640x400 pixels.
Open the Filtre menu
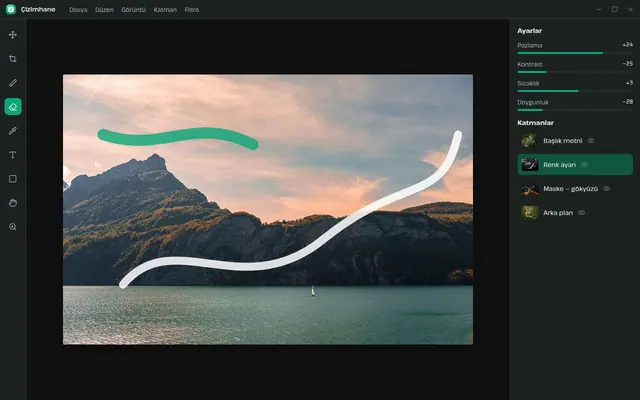[191, 10]
